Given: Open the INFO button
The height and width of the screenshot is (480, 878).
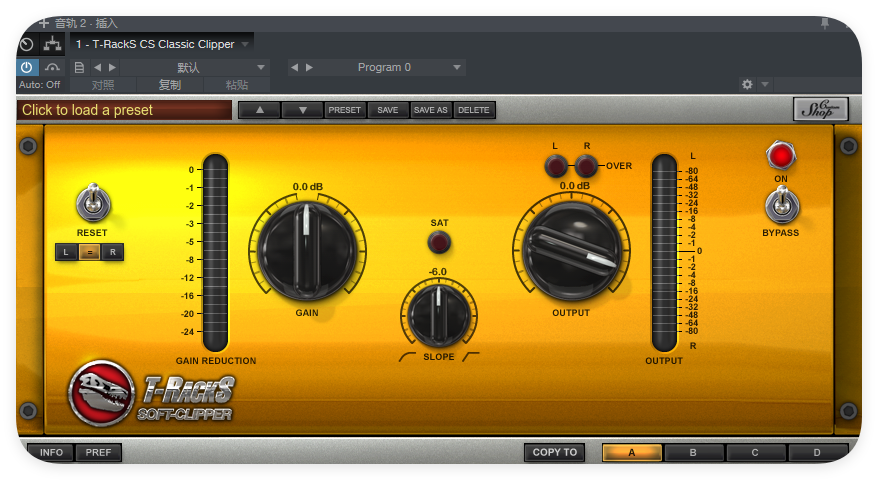Looking at the screenshot, I should tap(51, 452).
